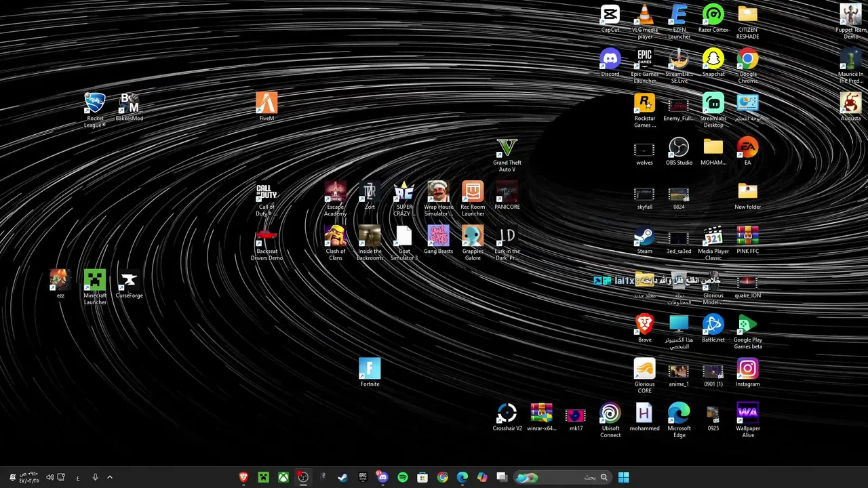Select the Clash of Clans icon

(335, 243)
